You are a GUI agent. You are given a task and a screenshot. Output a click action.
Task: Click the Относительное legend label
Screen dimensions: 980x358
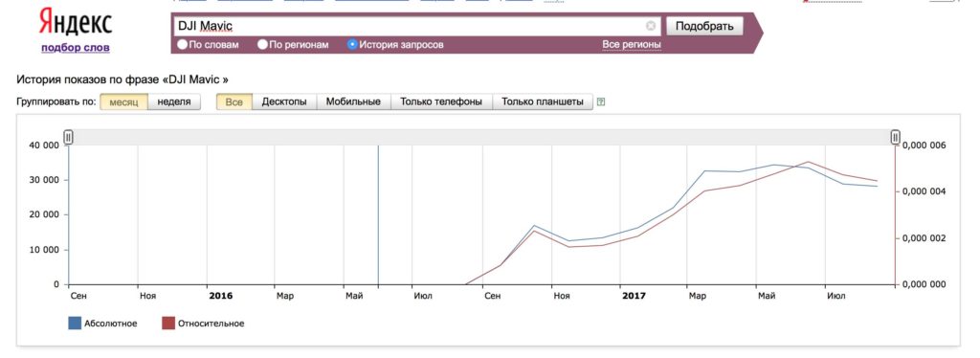(x=212, y=323)
